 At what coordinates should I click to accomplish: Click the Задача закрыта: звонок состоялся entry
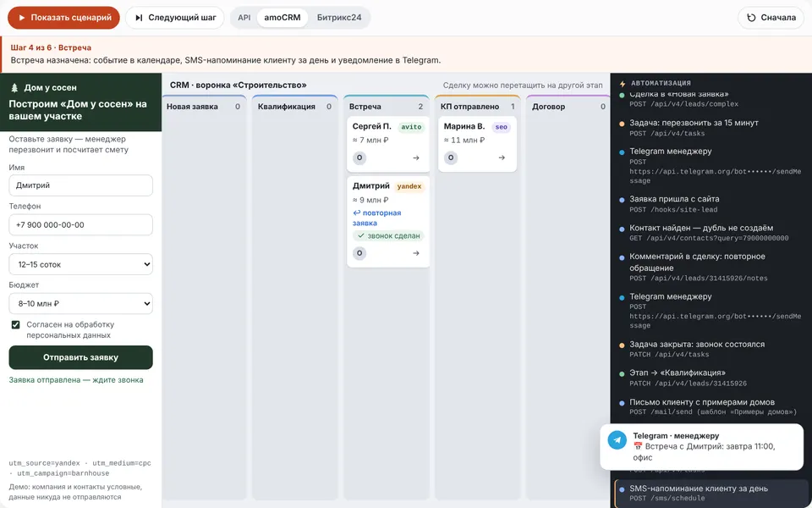[x=710, y=349]
